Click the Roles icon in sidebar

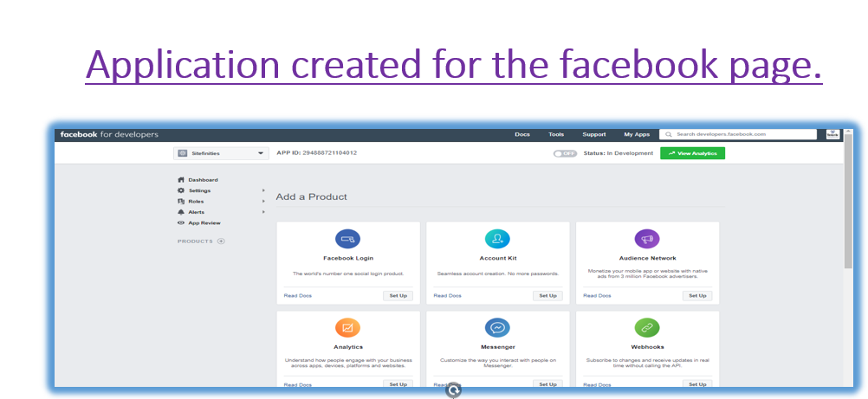tap(180, 202)
